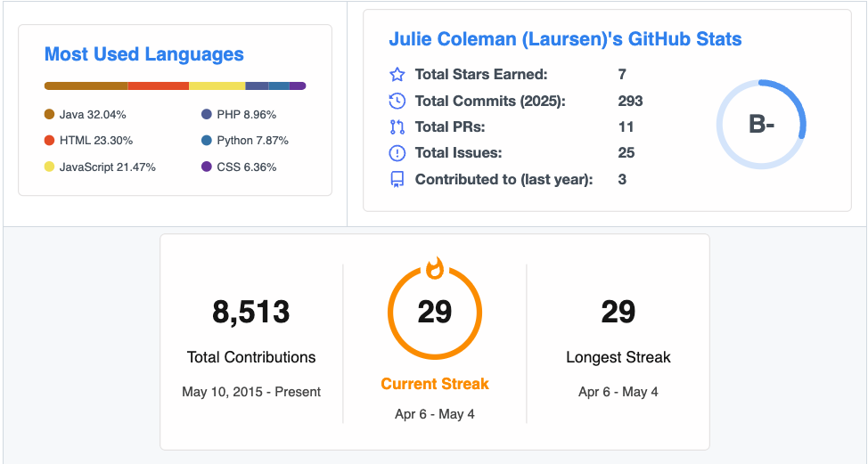Click the Current Streak orange label
The image size is (868, 464).
435,384
